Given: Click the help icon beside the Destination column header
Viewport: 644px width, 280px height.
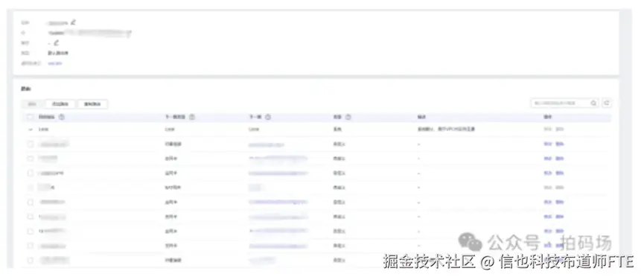Looking at the screenshot, I should click(62, 117).
